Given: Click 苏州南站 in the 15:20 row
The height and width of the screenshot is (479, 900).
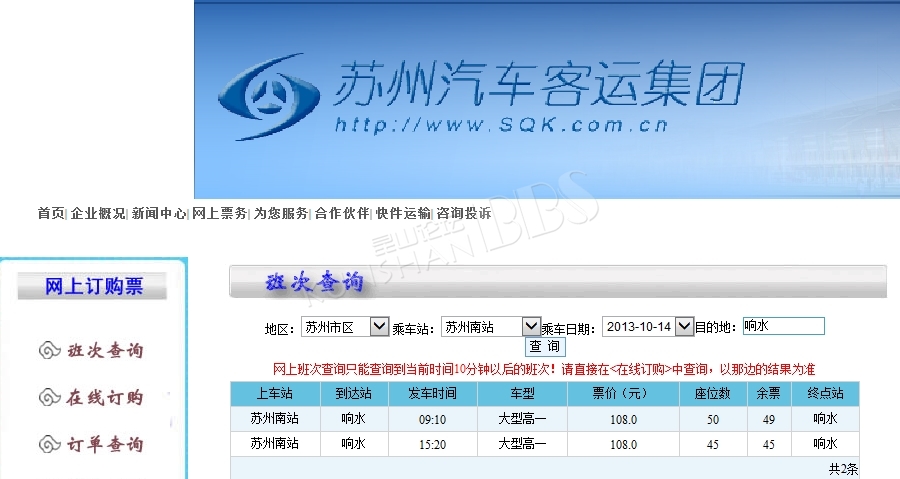Looking at the screenshot, I should pyautogui.click(x=274, y=443).
